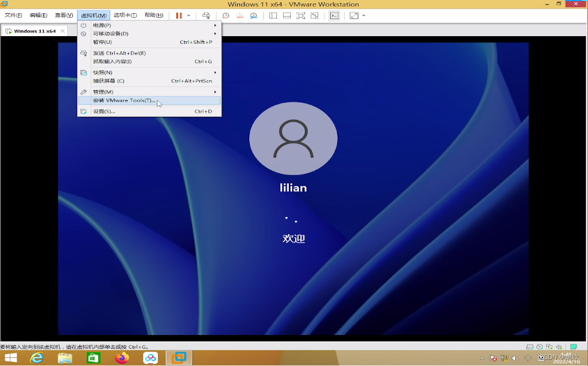Open File Explorer from the taskbar

[x=65, y=358]
